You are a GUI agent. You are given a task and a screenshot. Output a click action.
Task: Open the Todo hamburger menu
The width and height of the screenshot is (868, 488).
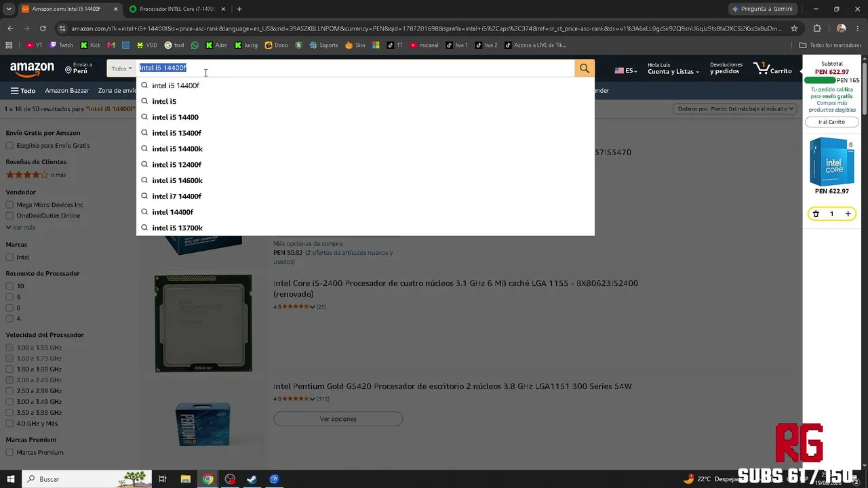tap(23, 91)
